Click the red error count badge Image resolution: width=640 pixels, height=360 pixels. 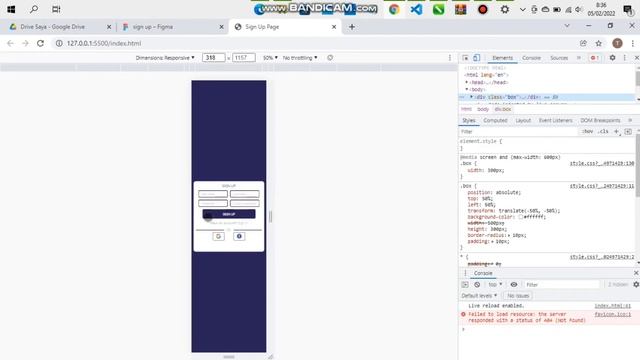(x=595, y=58)
